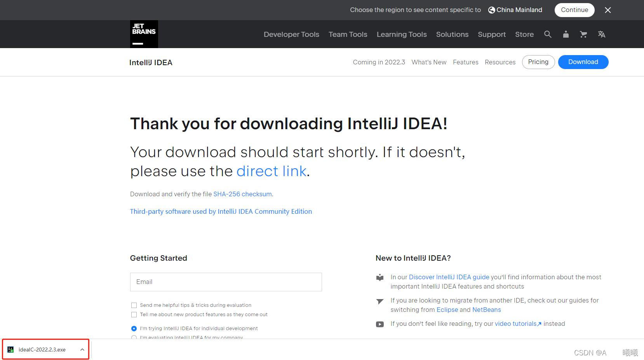This screenshot has height=360, width=644.
Task: Open the language translation icon
Action: (x=601, y=34)
